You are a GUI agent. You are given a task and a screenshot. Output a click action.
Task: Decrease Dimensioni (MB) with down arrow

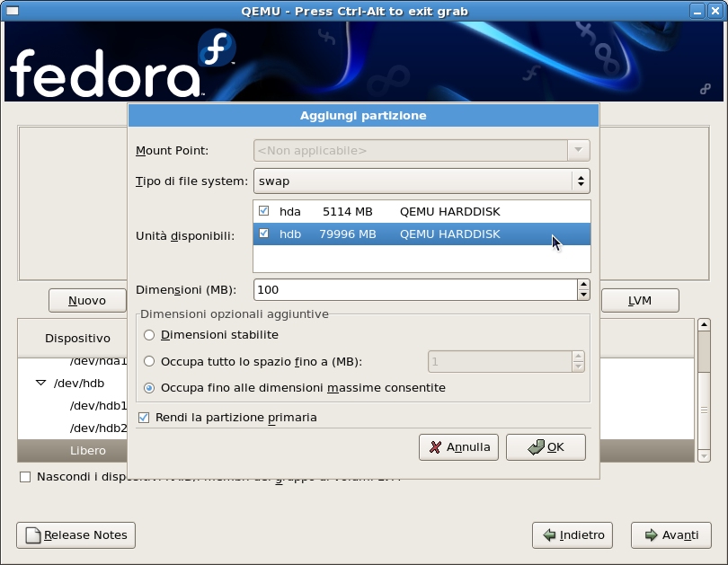coord(583,295)
